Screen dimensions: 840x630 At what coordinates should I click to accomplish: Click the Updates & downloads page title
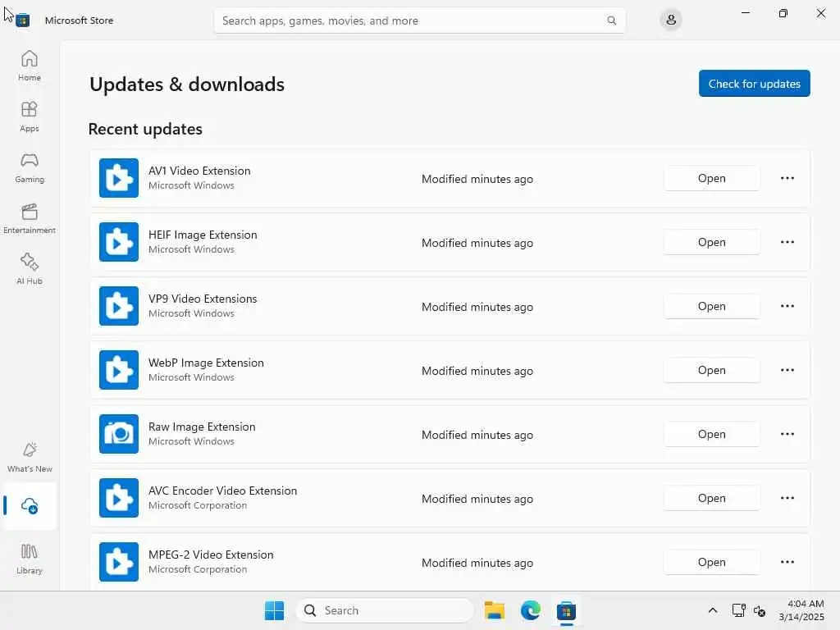point(187,84)
